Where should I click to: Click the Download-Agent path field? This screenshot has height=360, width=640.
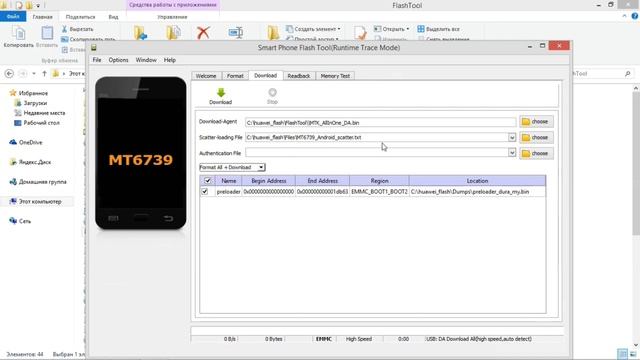[380, 122]
